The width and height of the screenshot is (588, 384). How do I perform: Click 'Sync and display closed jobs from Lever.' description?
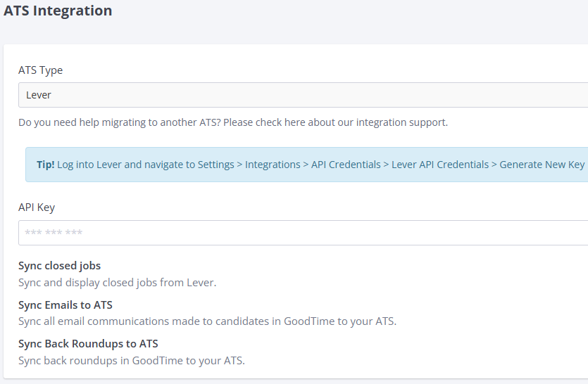(118, 283)
